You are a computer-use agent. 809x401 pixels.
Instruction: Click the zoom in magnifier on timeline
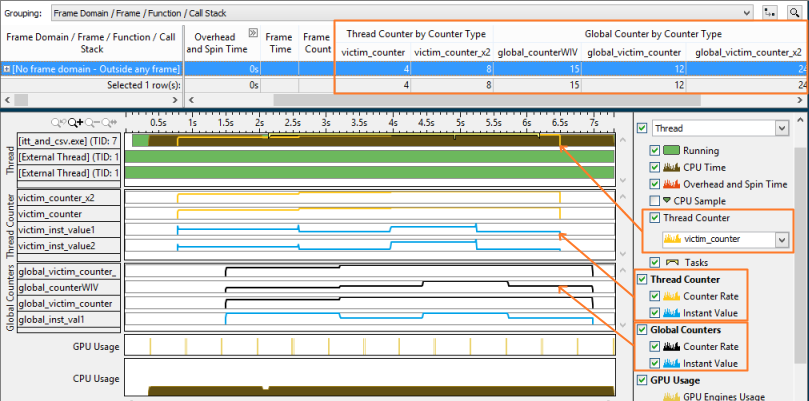click(x=75, y=122)
